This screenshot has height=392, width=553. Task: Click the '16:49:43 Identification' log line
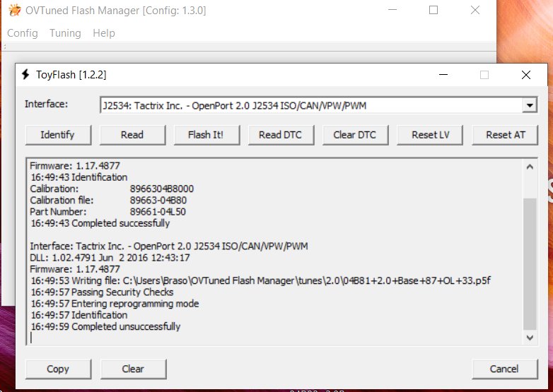(79, 177)
